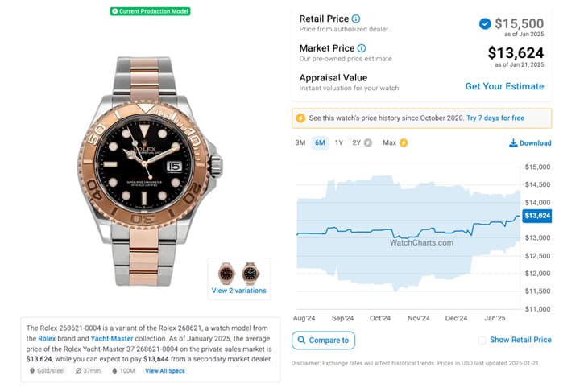Select the 3M chart range

300,142
